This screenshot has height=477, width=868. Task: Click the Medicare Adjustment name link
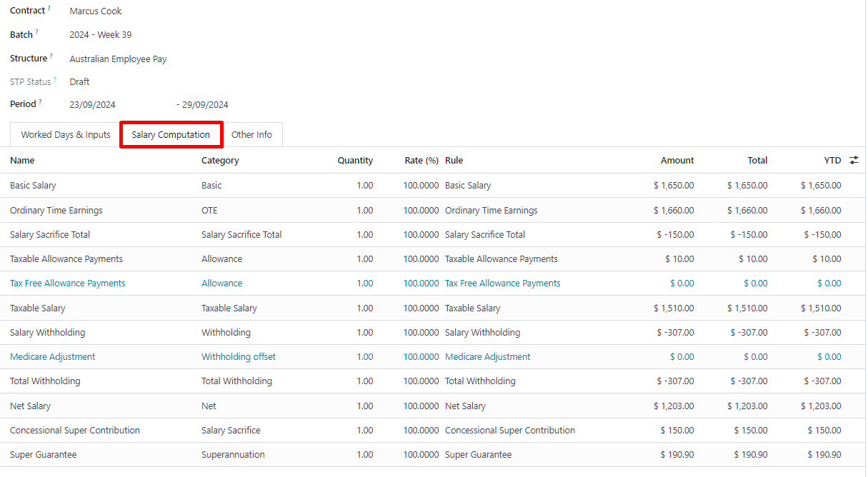point(53,357)
